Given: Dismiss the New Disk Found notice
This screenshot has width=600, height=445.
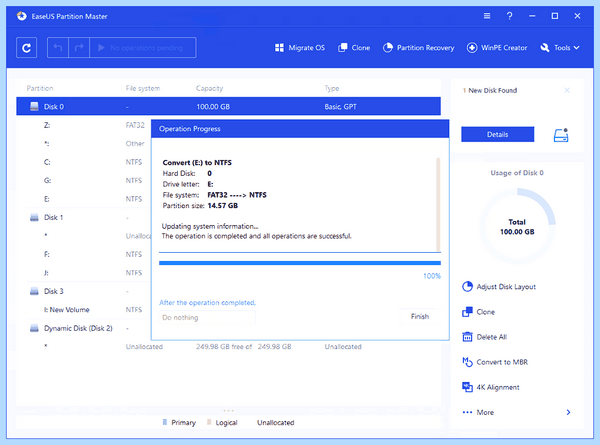Looking at the screenshot, I should point(567,90).
